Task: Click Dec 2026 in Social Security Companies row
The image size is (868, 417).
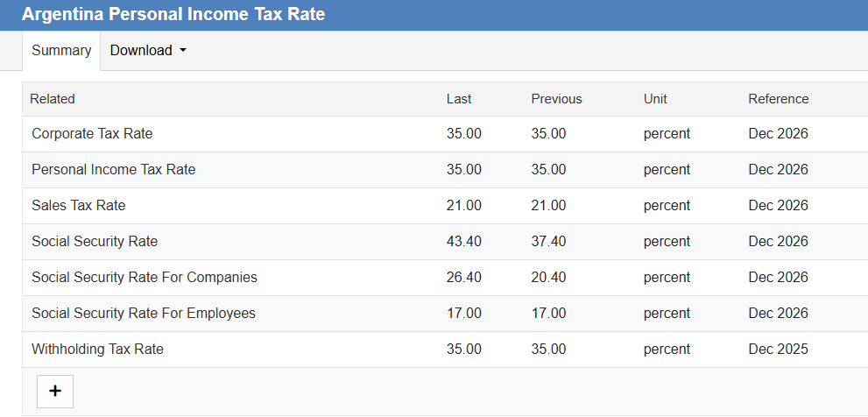Action: click(x=779, y=277)
